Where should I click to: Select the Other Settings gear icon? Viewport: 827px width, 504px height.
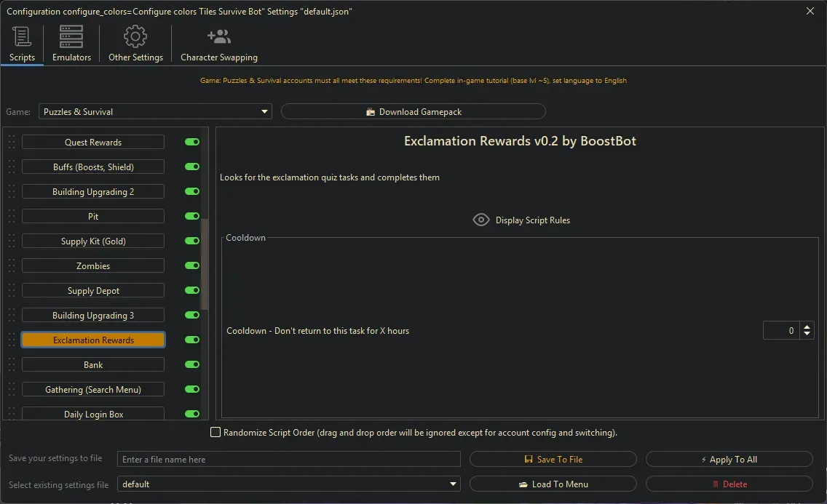pyautogui.click(x=135, y=36)
